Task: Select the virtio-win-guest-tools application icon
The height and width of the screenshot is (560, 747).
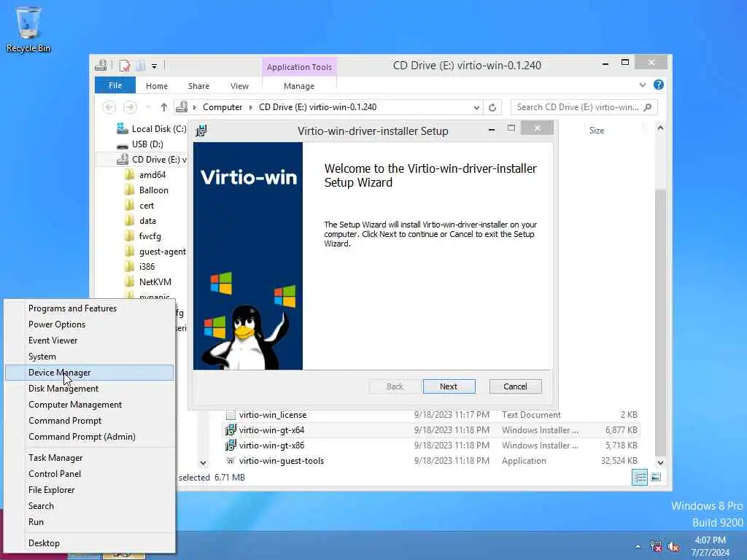Action: click(x=231, y=461)
